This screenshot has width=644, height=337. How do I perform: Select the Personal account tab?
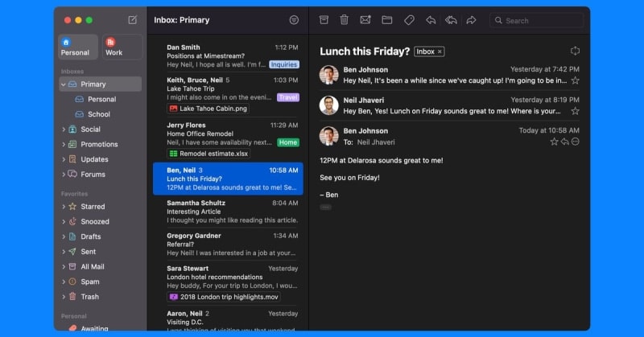click(76, 47)
